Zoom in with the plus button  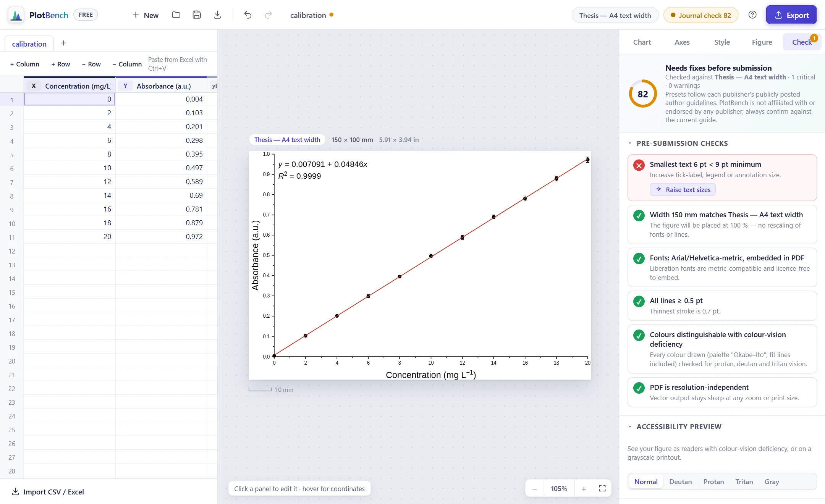584,489
